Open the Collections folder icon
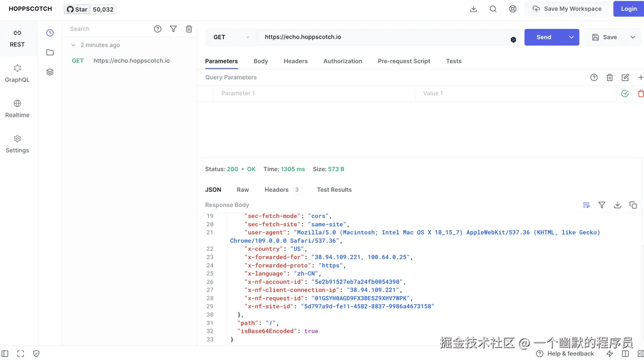Screen dimensions: 644x360 click(x=49, y=52)
